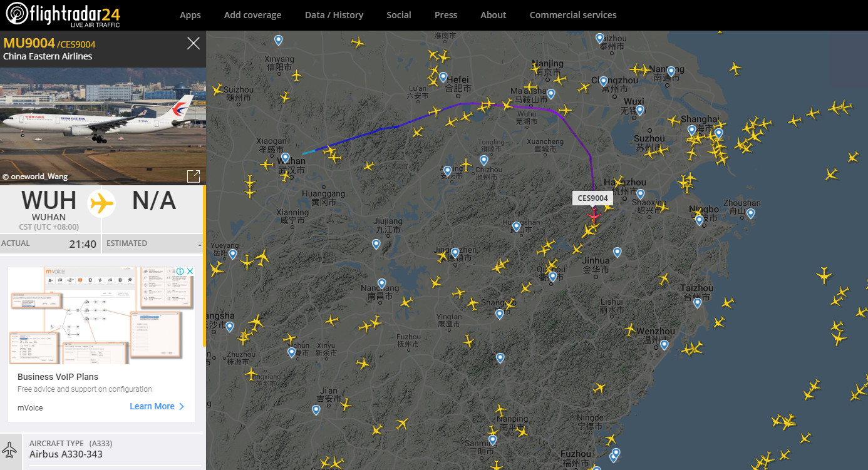
Task: Open the Wuxi airport pin
Action: tap(639, 110)
